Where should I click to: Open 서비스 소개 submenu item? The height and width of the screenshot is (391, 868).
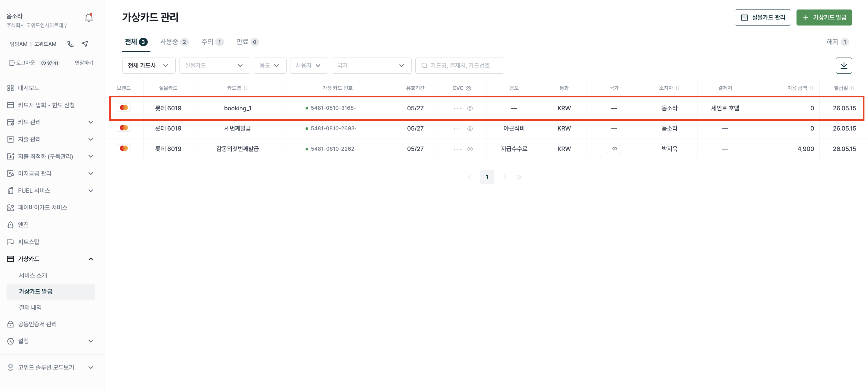(33, 275)
